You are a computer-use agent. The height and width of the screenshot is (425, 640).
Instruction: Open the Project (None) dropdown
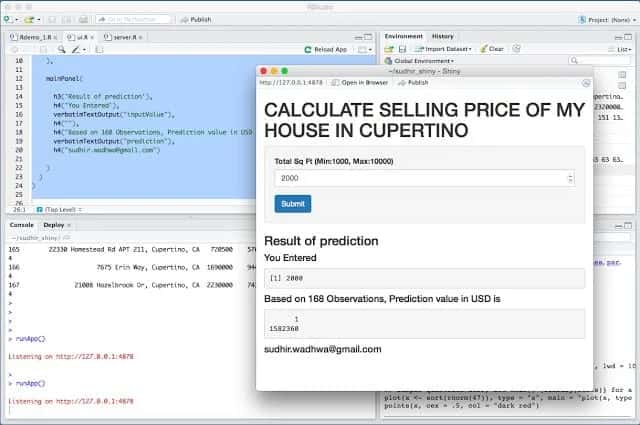tap(607, 20)
